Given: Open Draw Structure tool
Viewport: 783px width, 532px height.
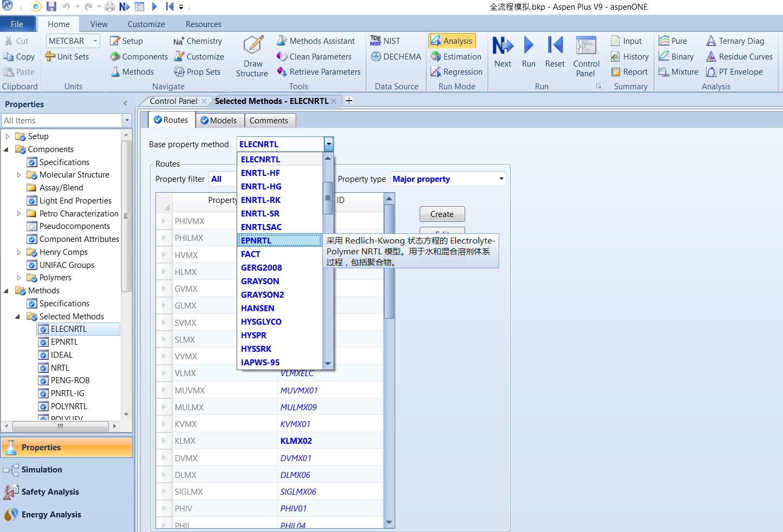Looking at the screenshot, I should tap(253, 56).
